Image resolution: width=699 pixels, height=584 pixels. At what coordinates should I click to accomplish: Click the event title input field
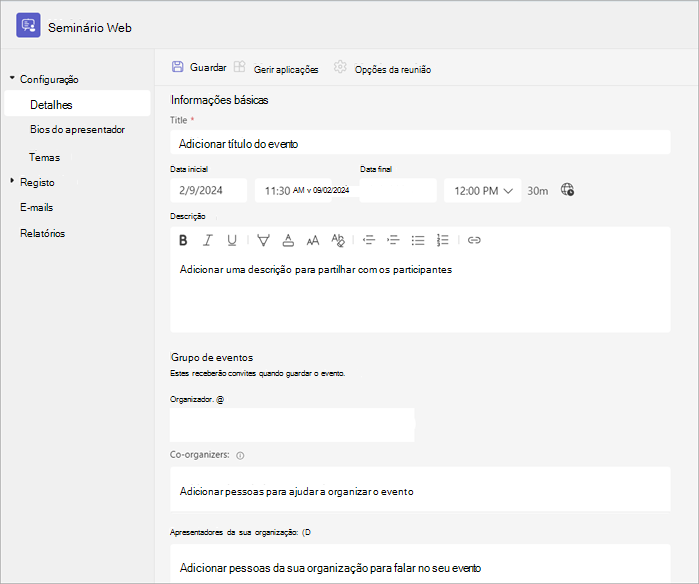tap(420, 142)
